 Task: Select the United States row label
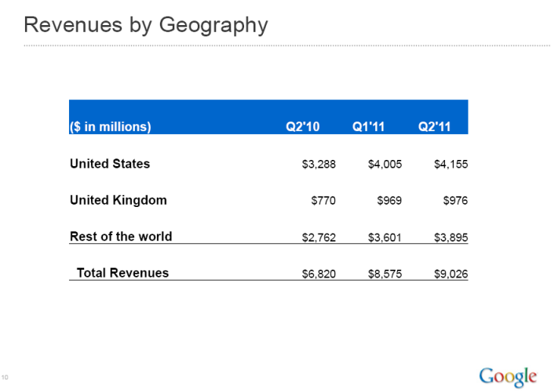coord(110,164)
